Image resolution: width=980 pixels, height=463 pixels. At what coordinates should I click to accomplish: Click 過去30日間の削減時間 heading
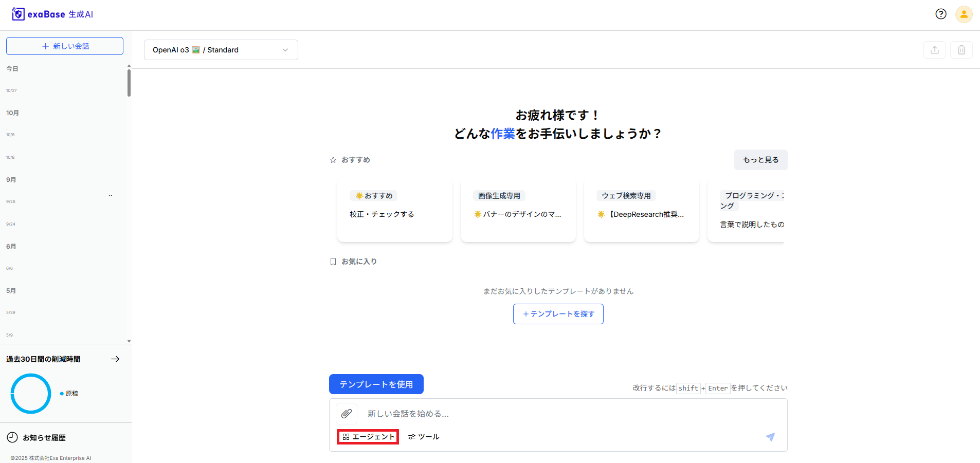43,359
